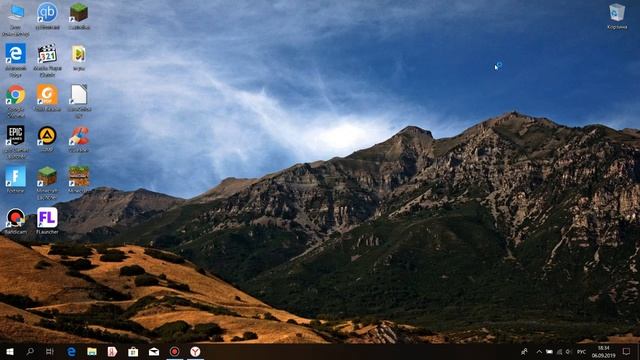
Task: Switch to Yandex Browser taskbar icon
Action: click(195, 351)
